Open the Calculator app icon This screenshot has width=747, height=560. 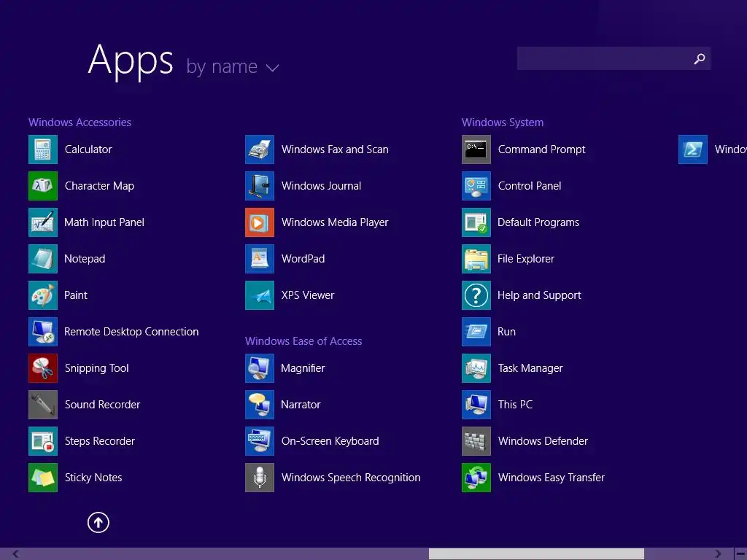tap(43, 149)
